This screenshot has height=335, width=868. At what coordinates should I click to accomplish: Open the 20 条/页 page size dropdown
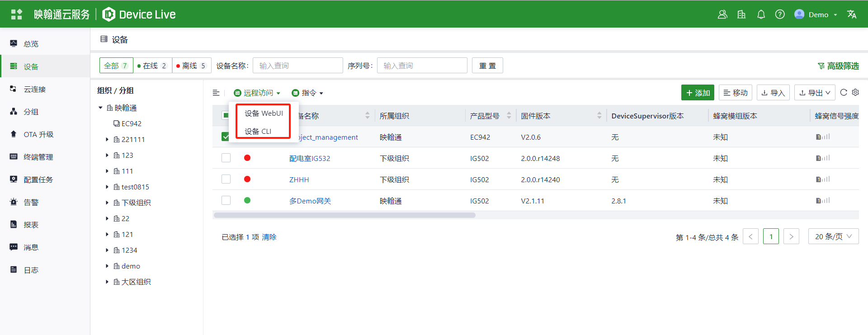[x=833, y=236]
